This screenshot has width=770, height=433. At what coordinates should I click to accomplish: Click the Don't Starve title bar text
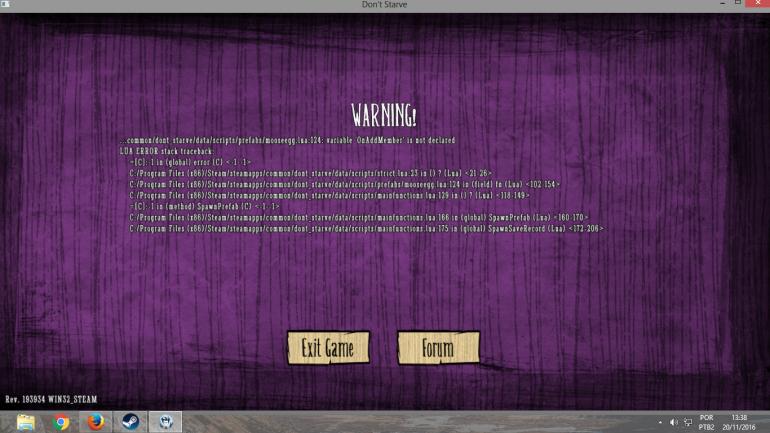click(385, 4)
